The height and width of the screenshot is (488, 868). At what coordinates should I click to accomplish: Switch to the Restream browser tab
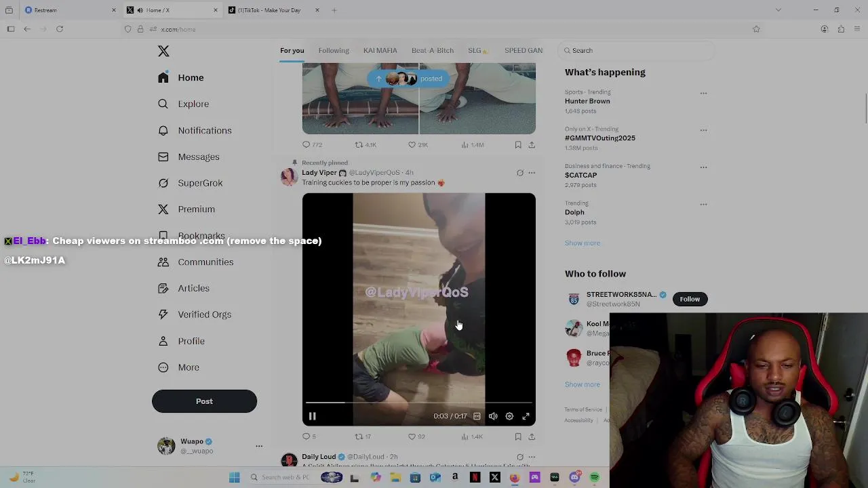point(69,10)
